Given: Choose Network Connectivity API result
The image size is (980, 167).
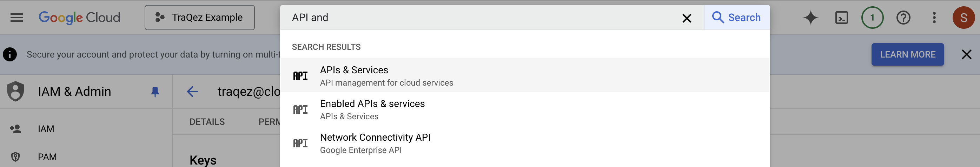Looking at the screenshot, I should click(x=375, y=143).
